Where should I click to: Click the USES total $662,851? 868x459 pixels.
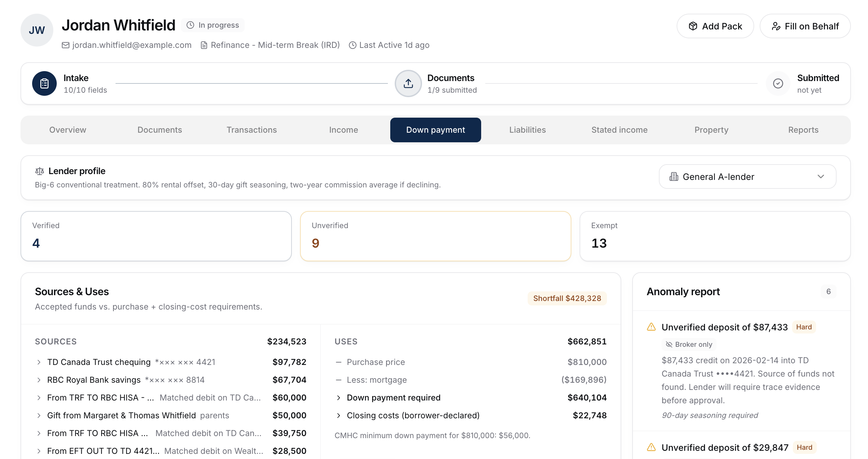click(587, 341)
